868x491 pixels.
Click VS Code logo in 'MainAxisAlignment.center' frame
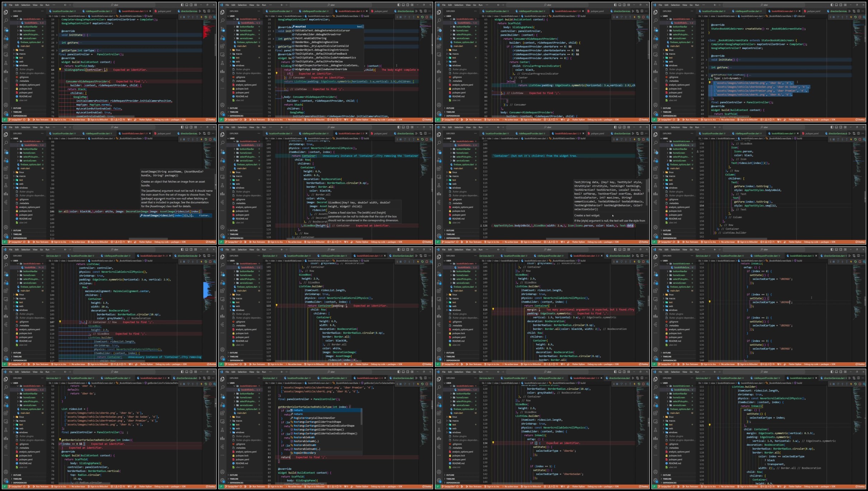5,250
